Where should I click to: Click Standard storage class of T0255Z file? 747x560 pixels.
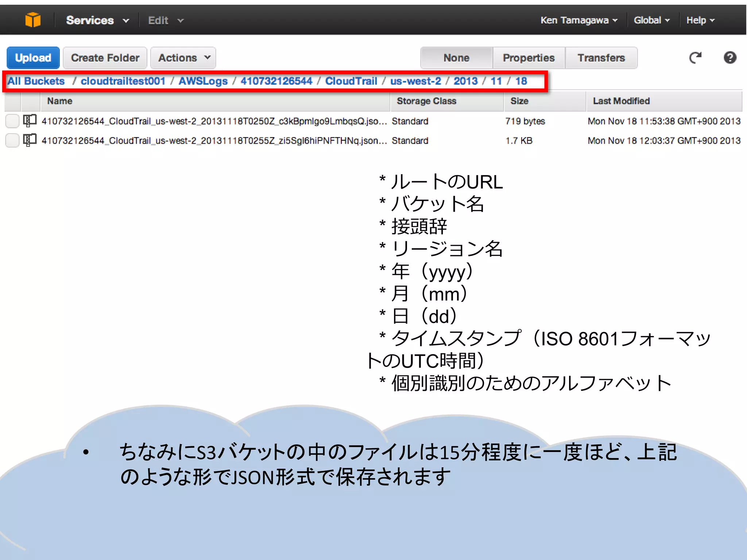tap(410, 141)
